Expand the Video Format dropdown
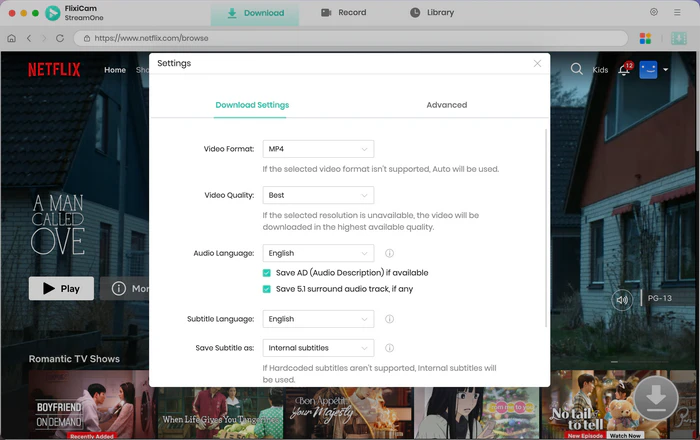This screenshot has height=440, width=700. (x=318, y=149)
